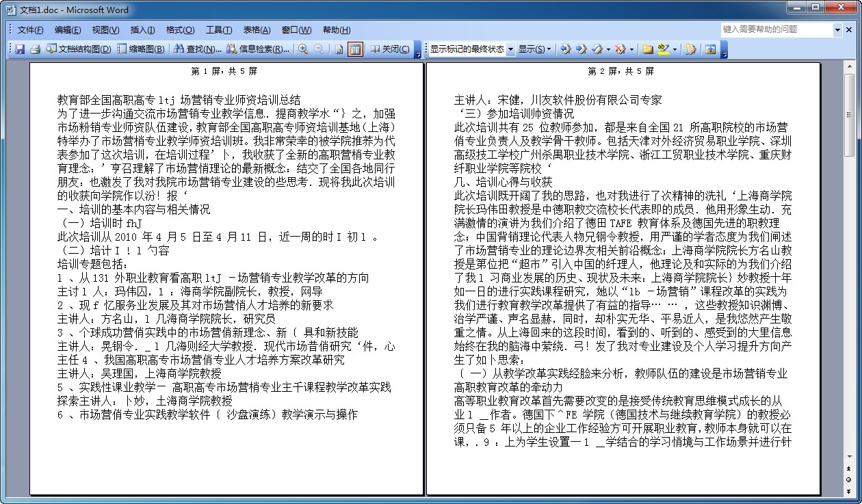Click heading （三）参加培训帅资情况
Viewport: 862px width, 504px height.
pos(514,114)
